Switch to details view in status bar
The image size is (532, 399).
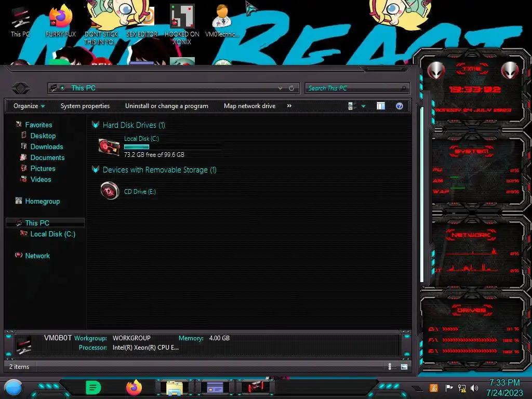(x=391, y=366)
